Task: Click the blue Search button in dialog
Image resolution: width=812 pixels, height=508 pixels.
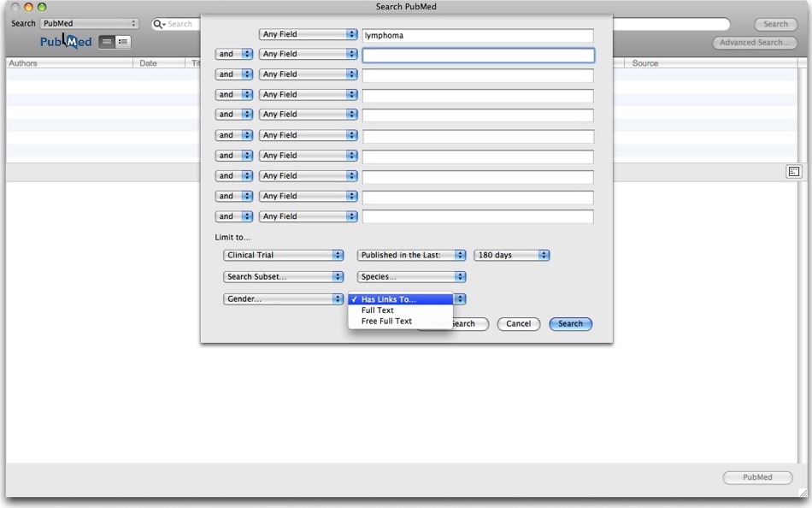Action: 570,324
